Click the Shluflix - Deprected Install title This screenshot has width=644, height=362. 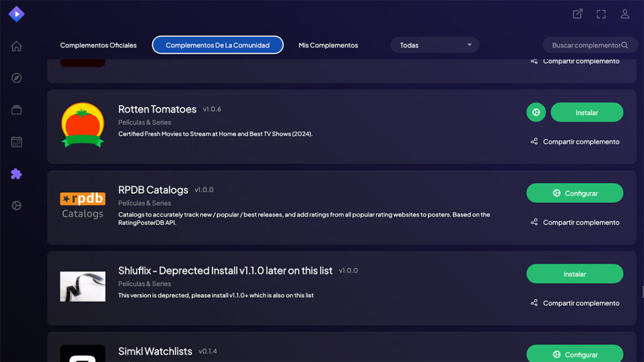point(225,271)
